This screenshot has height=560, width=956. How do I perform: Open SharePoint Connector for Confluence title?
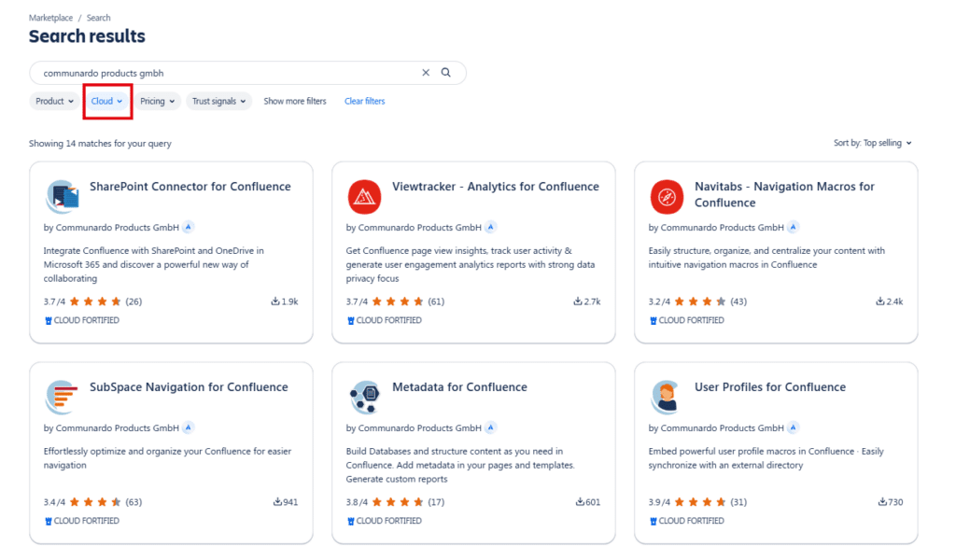190,187
